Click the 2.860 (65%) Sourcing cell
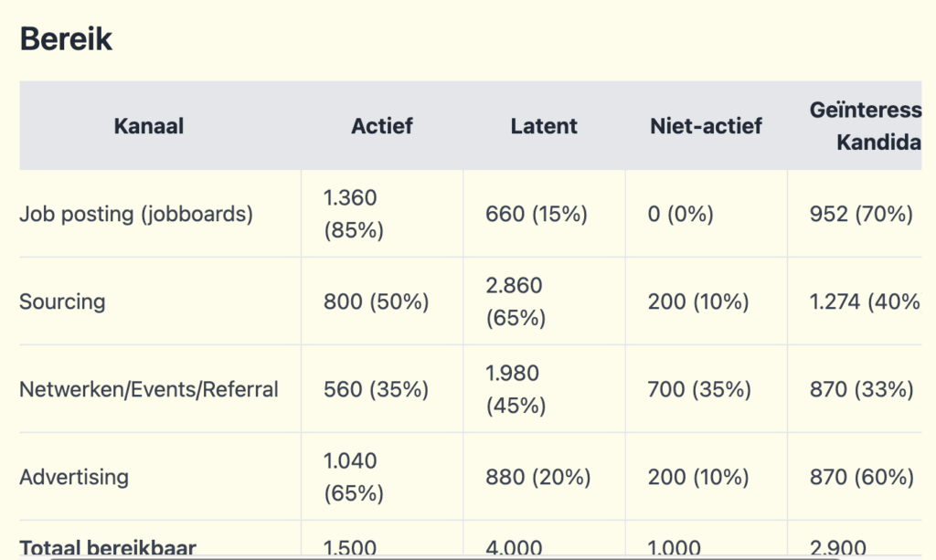Screen dimensions: 936x560 point(516,301)
